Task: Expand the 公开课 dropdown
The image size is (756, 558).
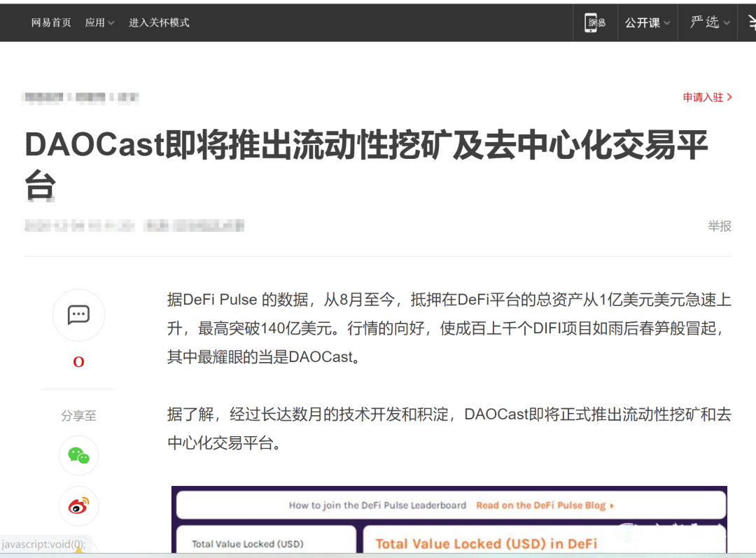Action: coord(647,22)
